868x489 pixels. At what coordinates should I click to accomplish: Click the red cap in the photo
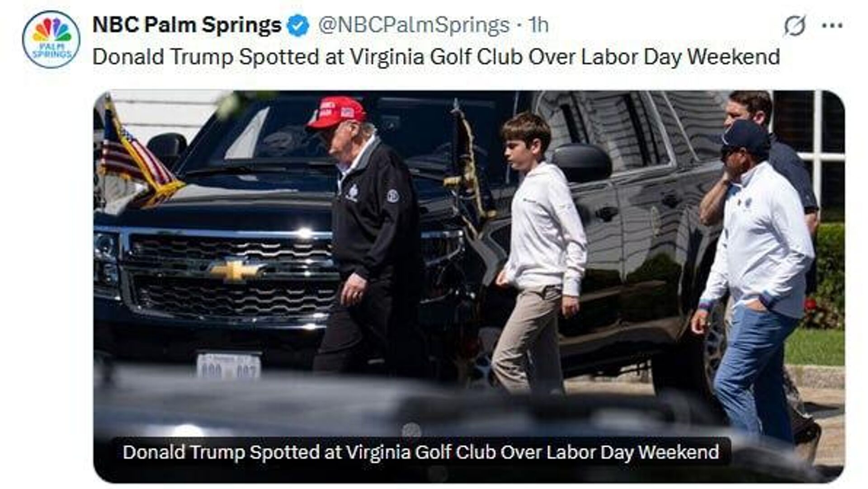(337, 112)
